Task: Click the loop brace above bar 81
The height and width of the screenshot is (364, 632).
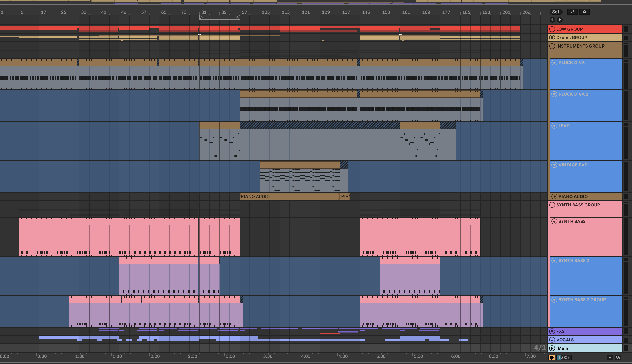Action: 219,17
